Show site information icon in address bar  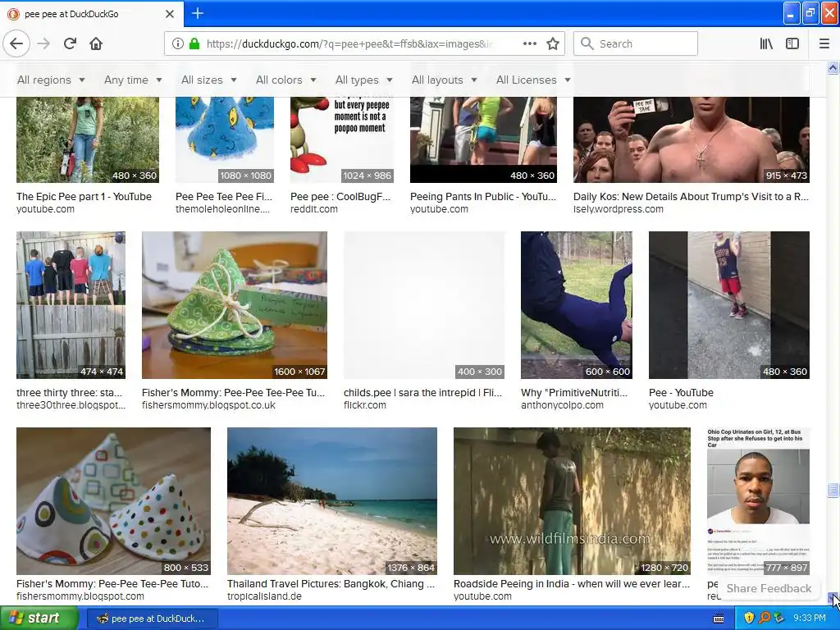pos(178,44)
